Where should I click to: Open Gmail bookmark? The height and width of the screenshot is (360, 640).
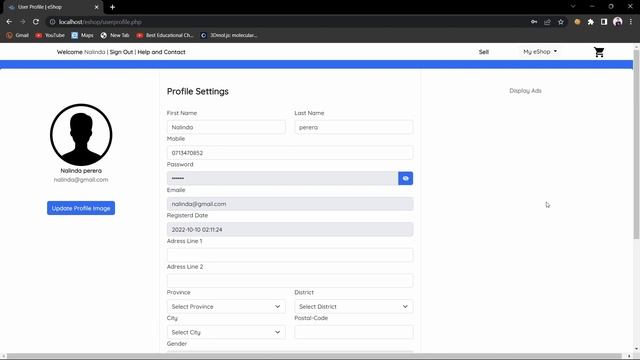pyautogui.click(x=18, y=36)
